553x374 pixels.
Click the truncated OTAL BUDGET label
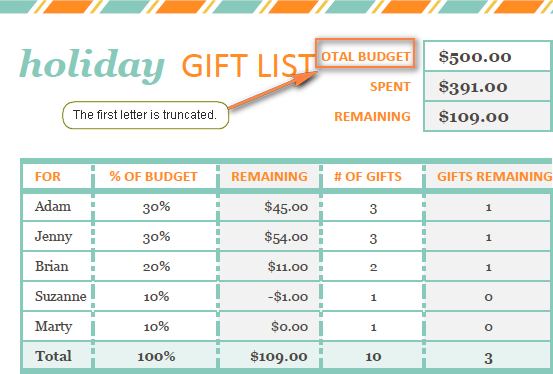(x=365, y=56)
